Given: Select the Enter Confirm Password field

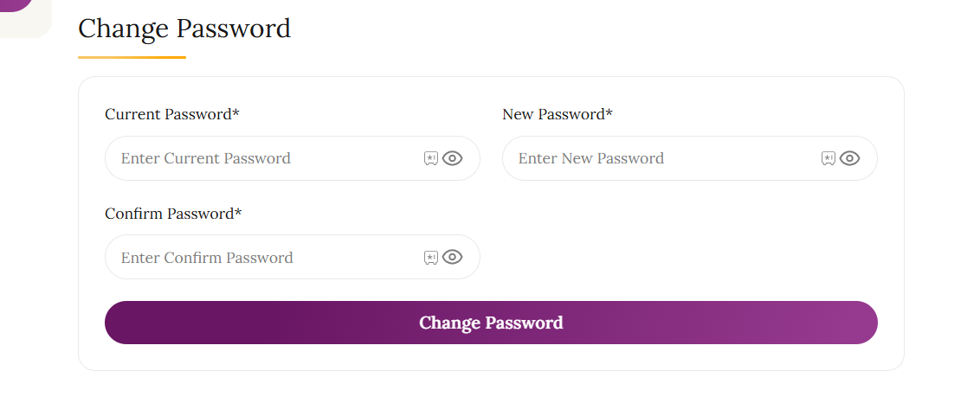Looking at the screenshot, I should [x=260, y=257].
